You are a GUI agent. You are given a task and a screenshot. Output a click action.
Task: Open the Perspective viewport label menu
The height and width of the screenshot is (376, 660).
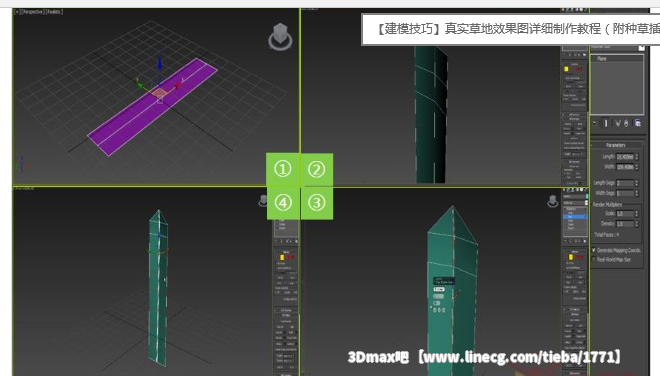point(32,12)
